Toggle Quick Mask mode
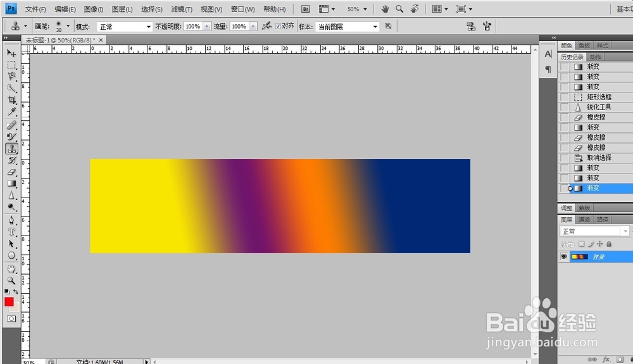Image resolution: width=633 pixels, height=364 pixels. coord(11,319)
